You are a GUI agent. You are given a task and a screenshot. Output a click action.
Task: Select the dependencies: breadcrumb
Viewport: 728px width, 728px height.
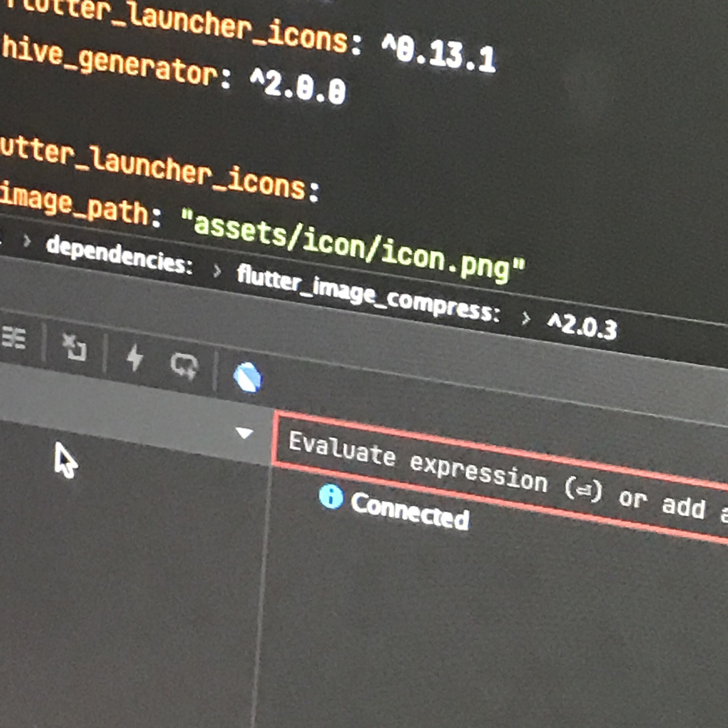pos(119,254)
